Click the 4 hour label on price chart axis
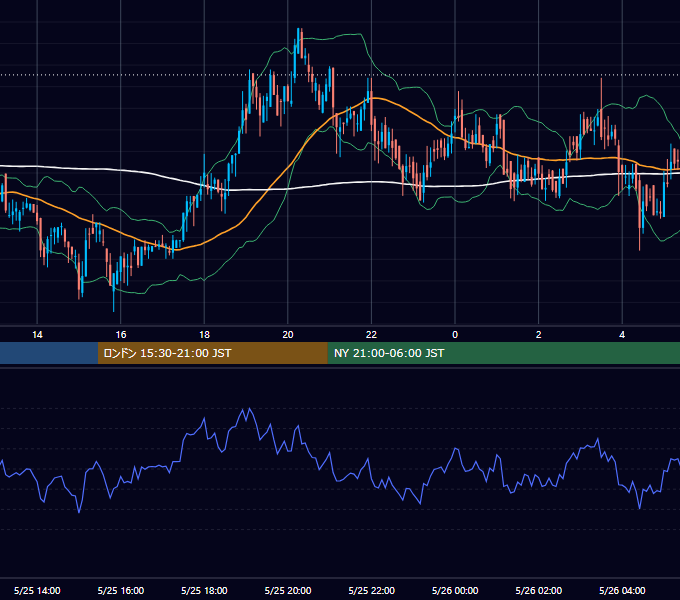Screen dimensions: 680x600 (x=622, y=335)
